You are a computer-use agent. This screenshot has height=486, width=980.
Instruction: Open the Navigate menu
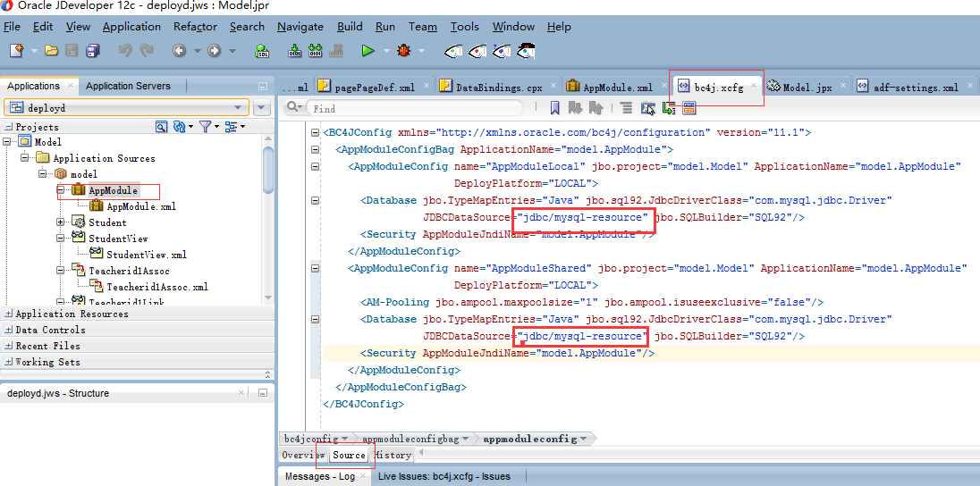(300, 26)
